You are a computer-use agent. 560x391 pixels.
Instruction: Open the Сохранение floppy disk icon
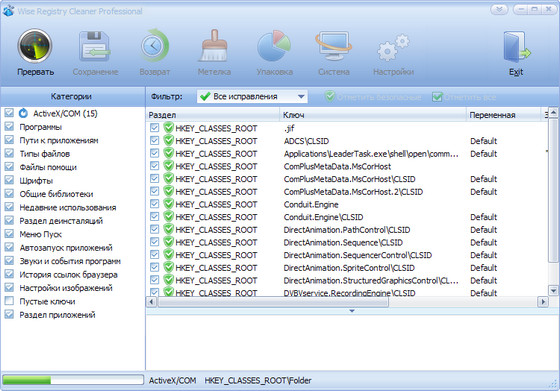coord(95,47)
